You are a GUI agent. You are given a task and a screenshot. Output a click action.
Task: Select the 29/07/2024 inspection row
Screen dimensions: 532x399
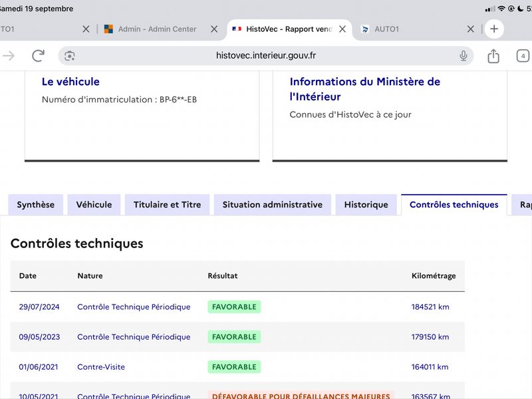237,307
